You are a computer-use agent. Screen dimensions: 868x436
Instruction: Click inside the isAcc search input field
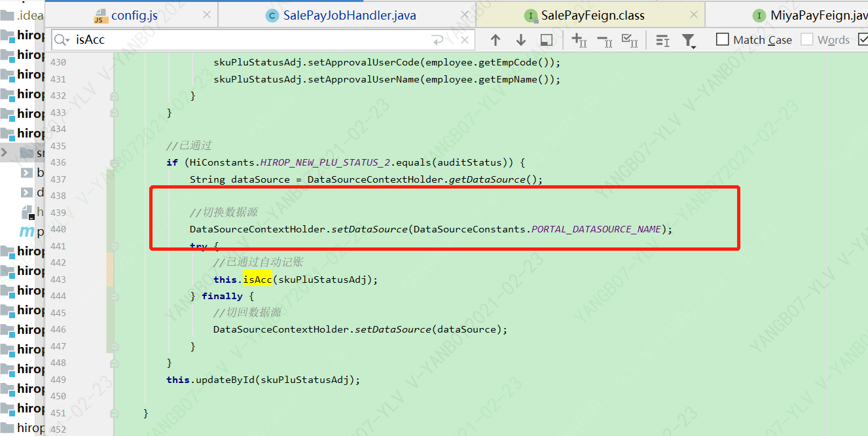196,40
